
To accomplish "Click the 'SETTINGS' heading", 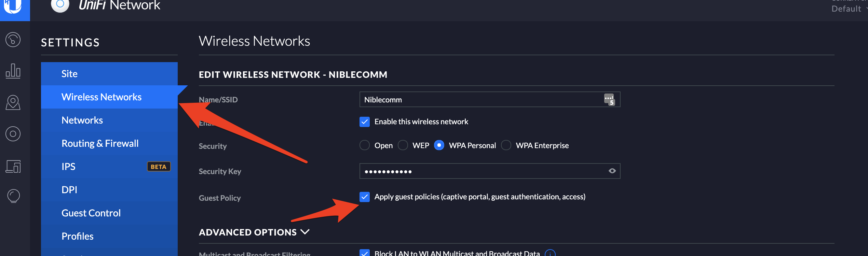I will point(70,43).
